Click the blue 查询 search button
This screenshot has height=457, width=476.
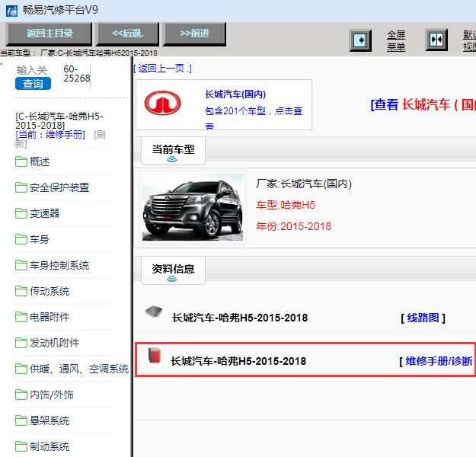[x=33, y=84]
